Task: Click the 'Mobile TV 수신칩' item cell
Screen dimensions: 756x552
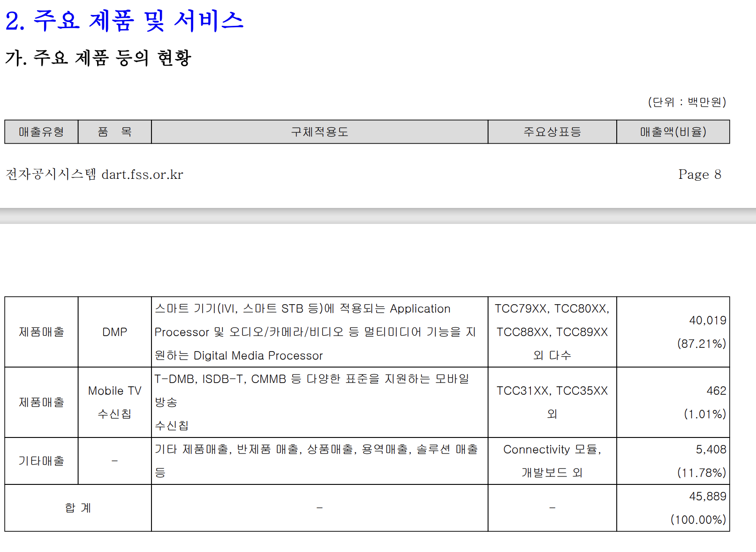Action: point(115,402)
